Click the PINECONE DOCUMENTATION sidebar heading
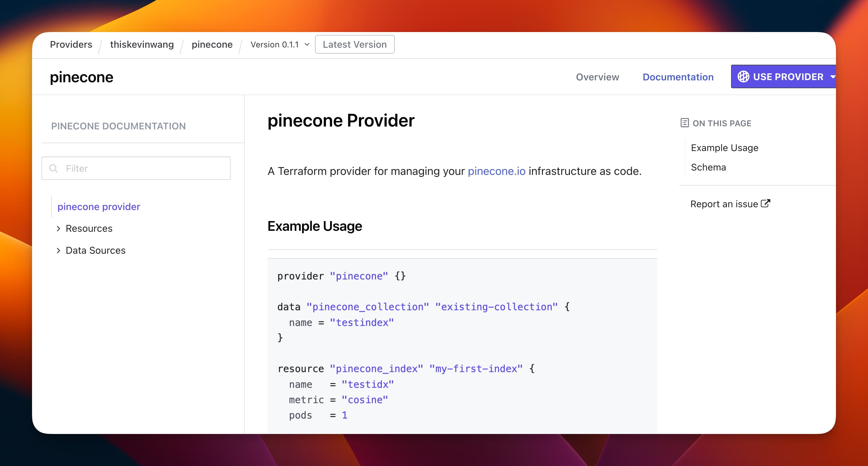 [x=118, y=126]
